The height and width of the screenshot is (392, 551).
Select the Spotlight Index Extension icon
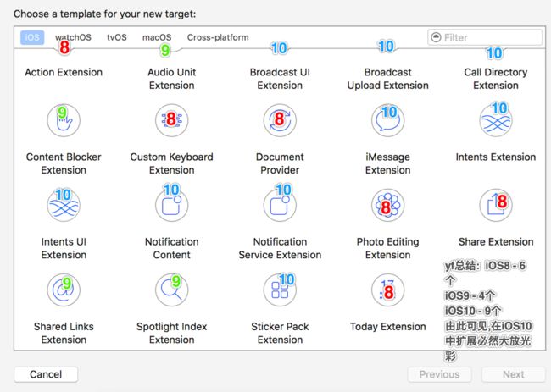coord(172,290)
